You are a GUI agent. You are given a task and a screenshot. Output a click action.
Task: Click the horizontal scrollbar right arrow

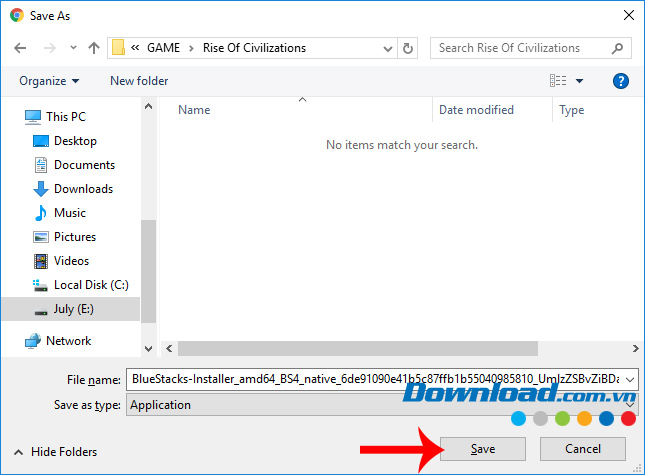pos(636,348)
